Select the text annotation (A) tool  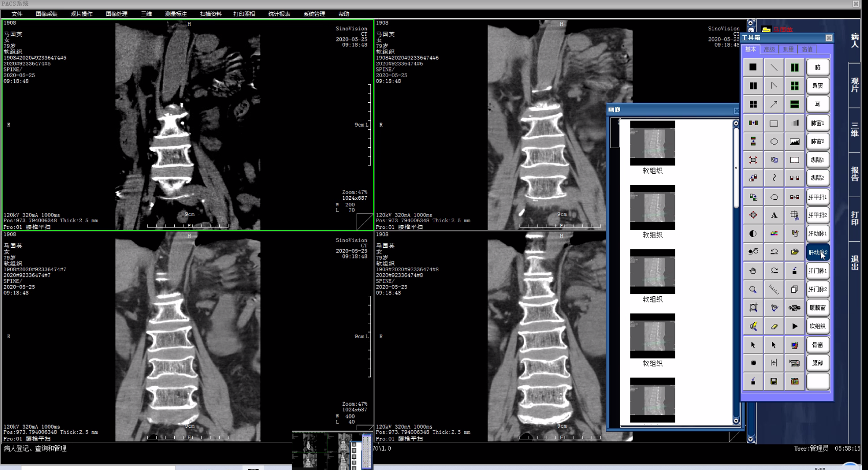[x=774, y=215]
